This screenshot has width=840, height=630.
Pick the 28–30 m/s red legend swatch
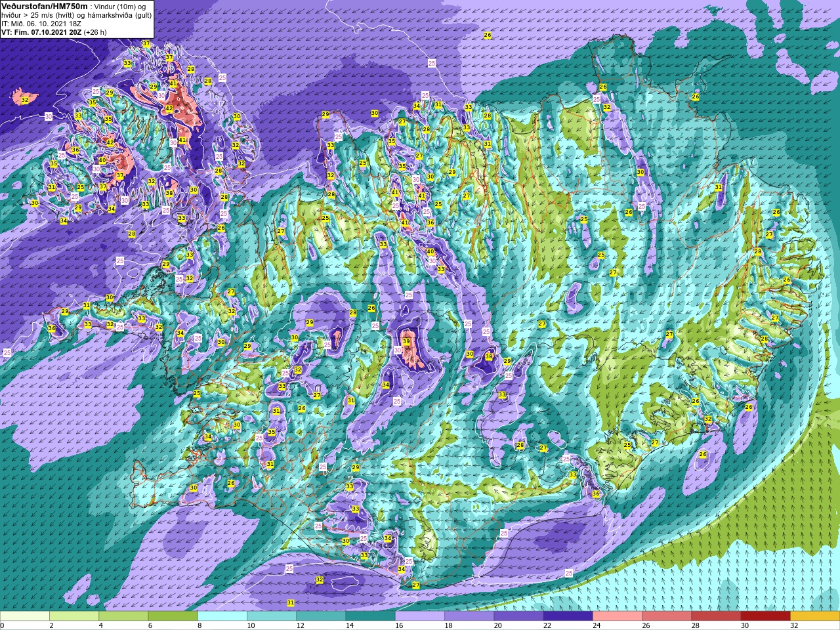click(x=716, y=616)
